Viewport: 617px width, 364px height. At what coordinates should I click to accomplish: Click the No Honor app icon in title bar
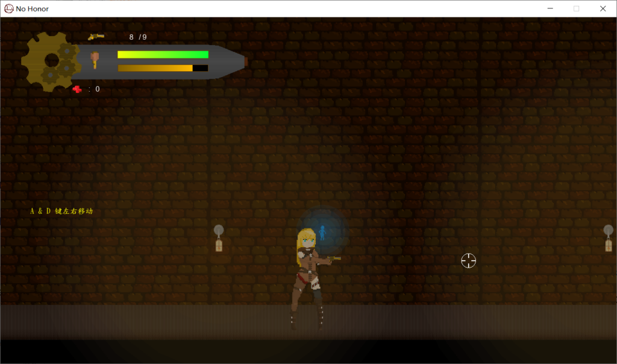(8, 8)
